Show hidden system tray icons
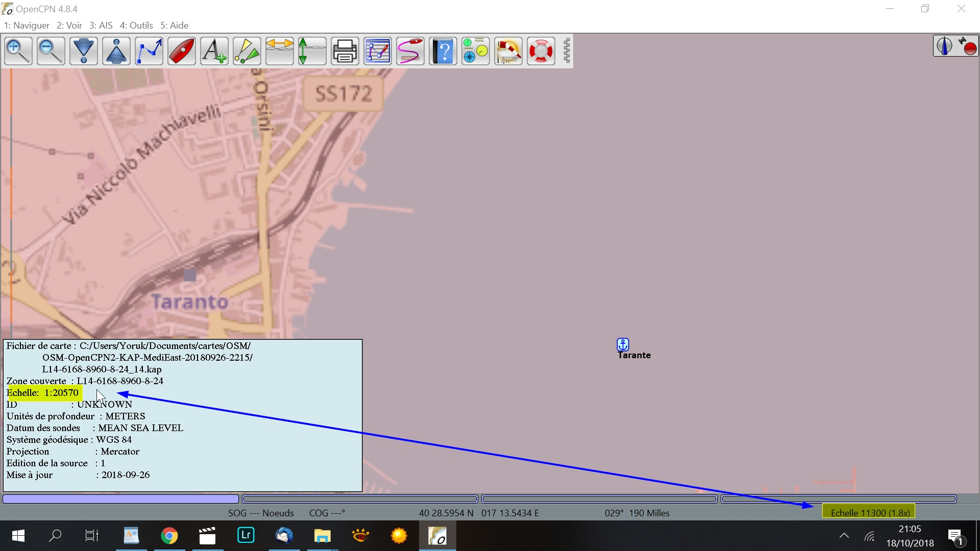Viewport: 980px width, 551px height. [844, 536]
